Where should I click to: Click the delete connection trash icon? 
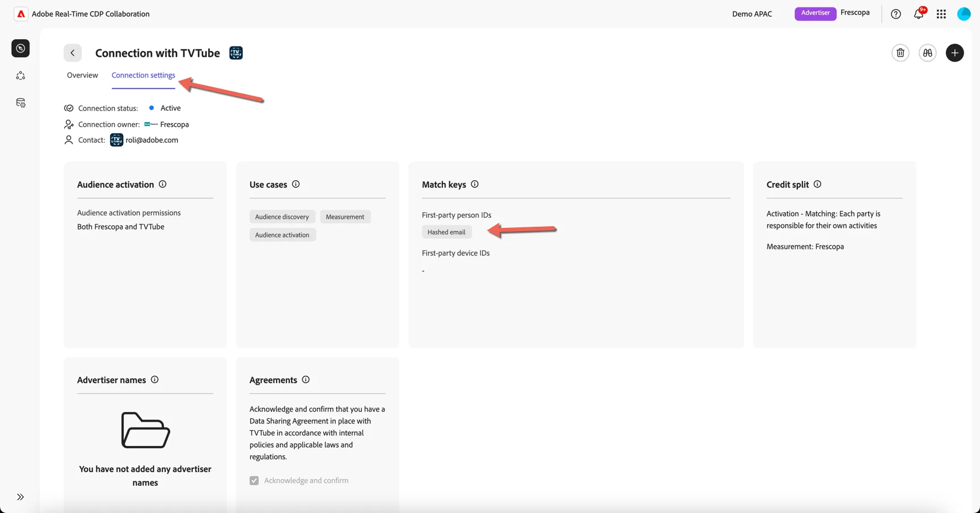[901, 53]
